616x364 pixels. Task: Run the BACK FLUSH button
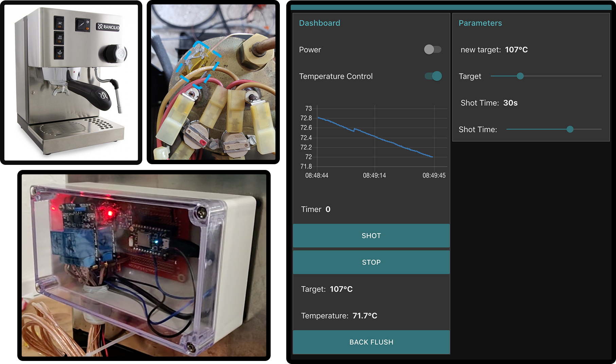pyautogui.click(x=371, y=342)
